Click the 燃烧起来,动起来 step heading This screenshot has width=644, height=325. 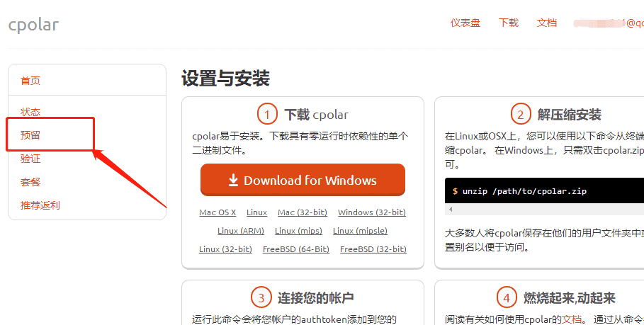coord(569,298)
